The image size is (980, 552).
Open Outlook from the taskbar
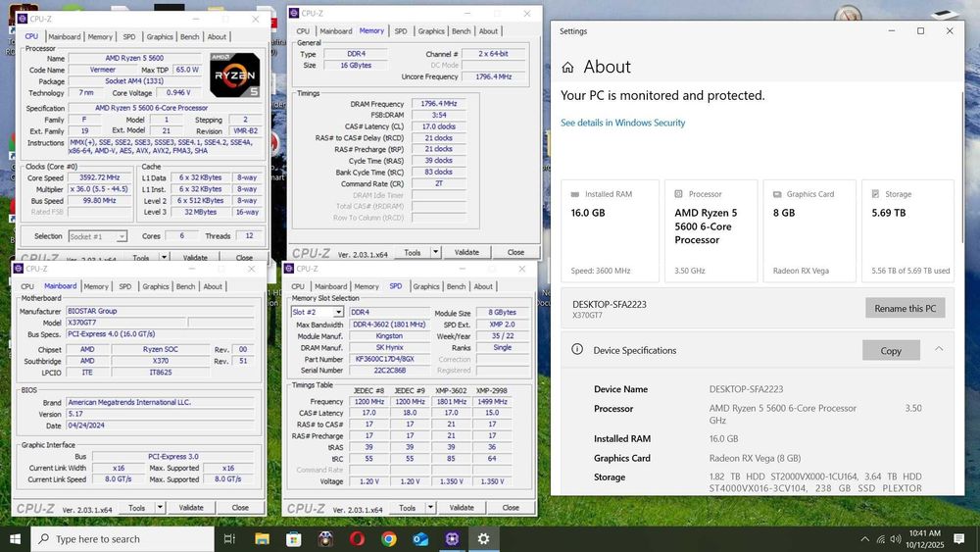pyautogui.click(x=420, y=539)
